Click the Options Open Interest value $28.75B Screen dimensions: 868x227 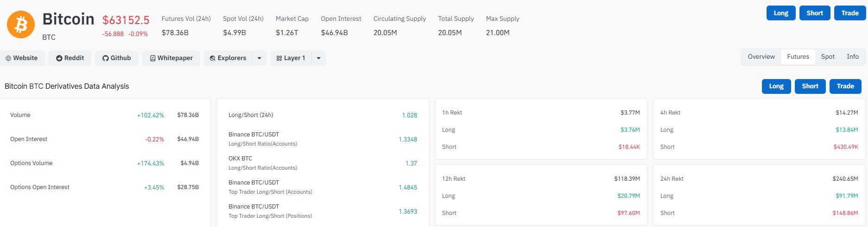[x=188, y=187]
